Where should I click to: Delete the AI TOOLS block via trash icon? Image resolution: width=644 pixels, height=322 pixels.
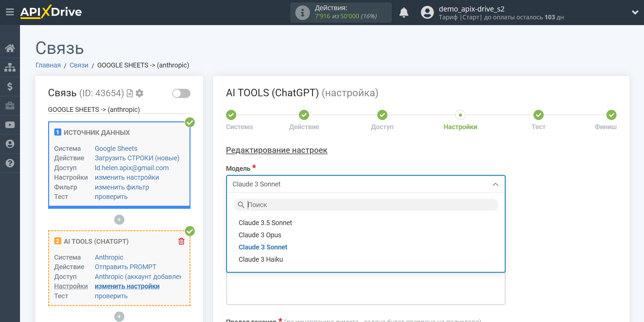pyautogui.click(x=181, y=241)
